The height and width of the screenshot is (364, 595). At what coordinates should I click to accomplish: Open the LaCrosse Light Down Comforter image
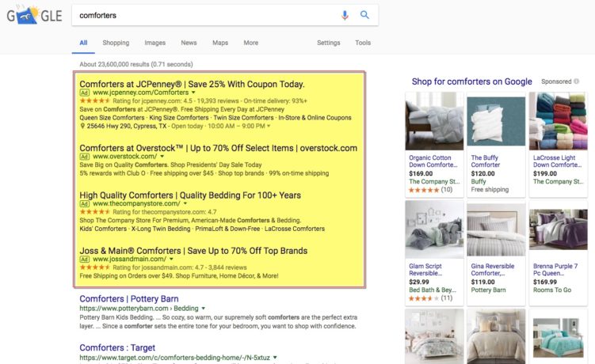(559, 121)
